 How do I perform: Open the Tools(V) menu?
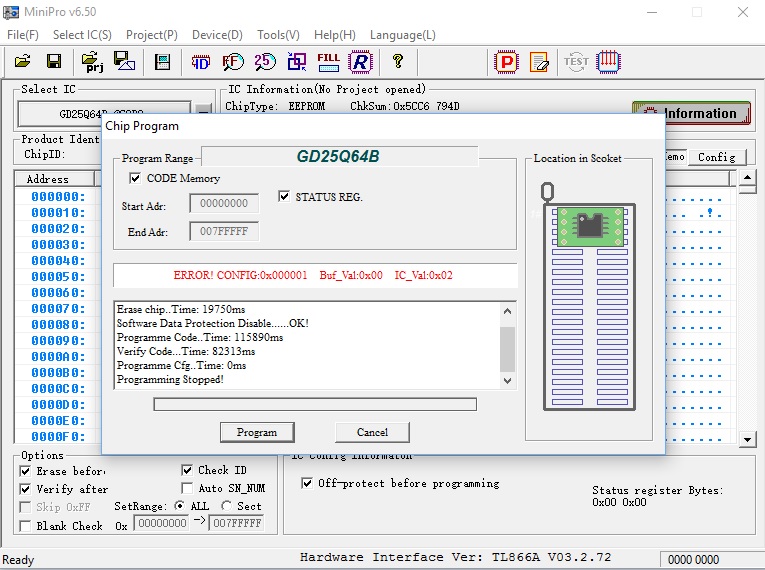pos(278,35)
